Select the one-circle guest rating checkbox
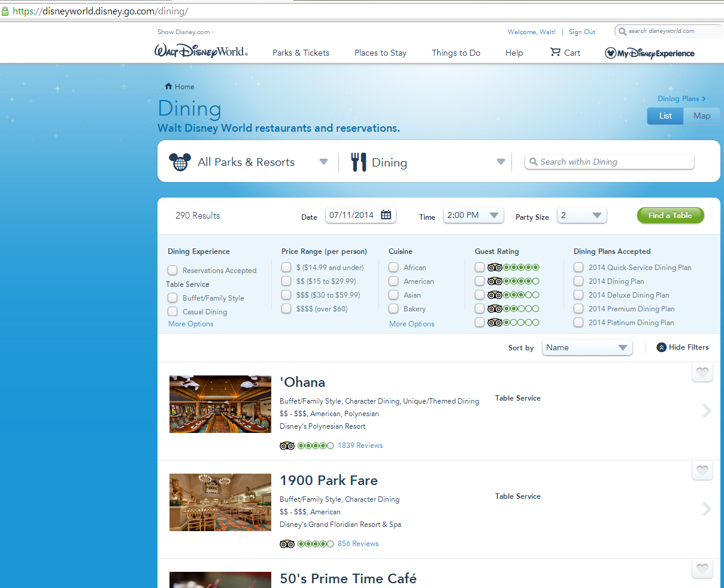 [480, 322]
